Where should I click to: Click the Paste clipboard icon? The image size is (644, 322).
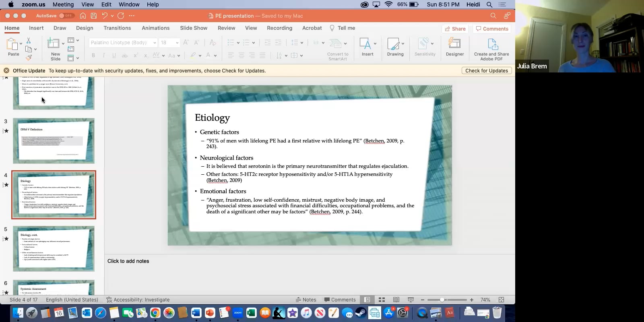coord(12,44)
